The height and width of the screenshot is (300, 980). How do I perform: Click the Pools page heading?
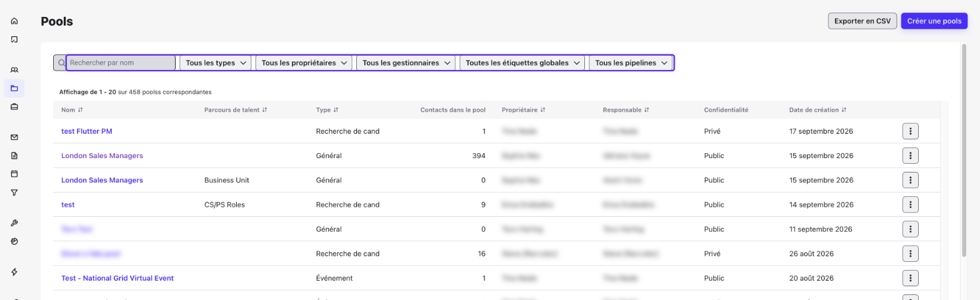pyautogui.click(x=57, y=21)
